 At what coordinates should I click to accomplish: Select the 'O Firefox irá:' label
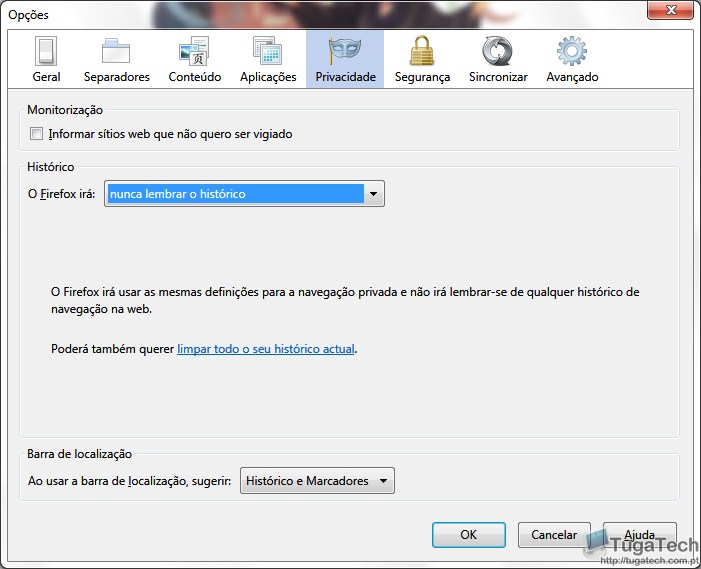pyautogui.click(x=61, y=194)
